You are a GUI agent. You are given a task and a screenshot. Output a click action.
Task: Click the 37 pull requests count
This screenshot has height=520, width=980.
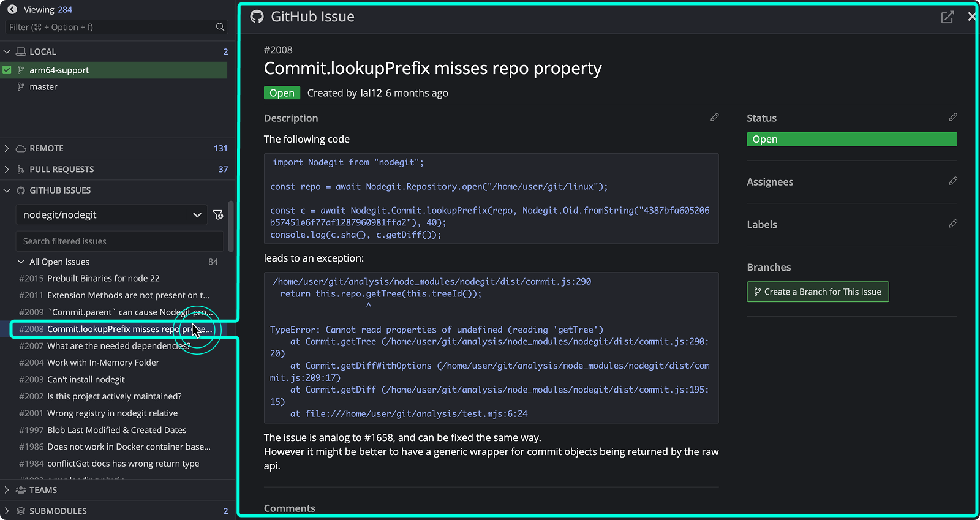pyautogui.click(x=223, y=169)
